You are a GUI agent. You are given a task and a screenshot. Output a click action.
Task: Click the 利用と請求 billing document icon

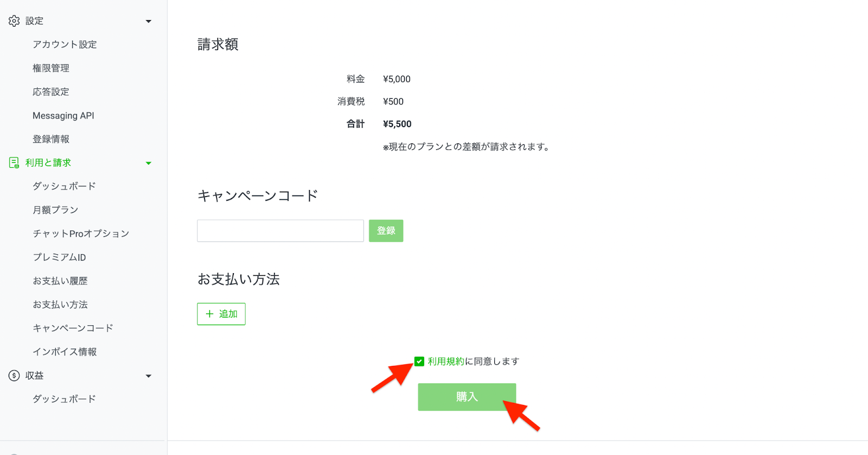(x=14, y=163)
